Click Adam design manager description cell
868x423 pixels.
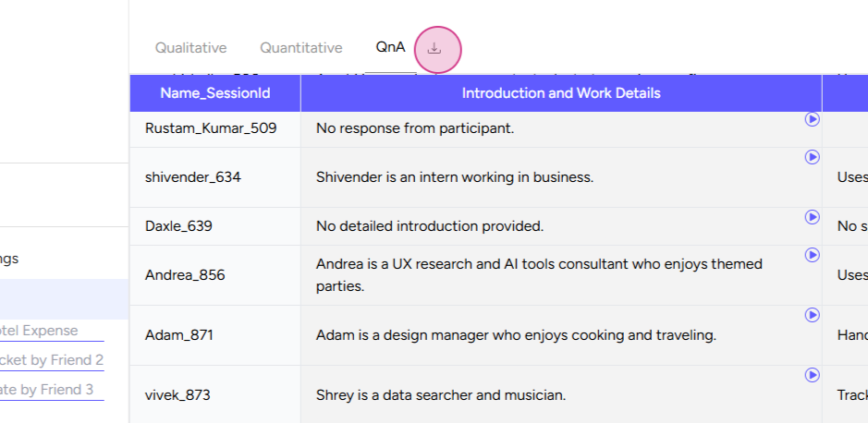tap(561, 335)
